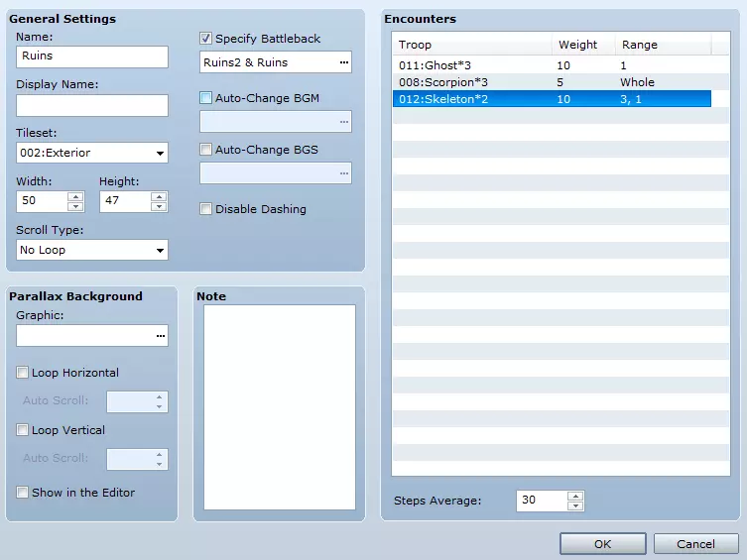Check Show in the Editor option

tap(23, 492)
